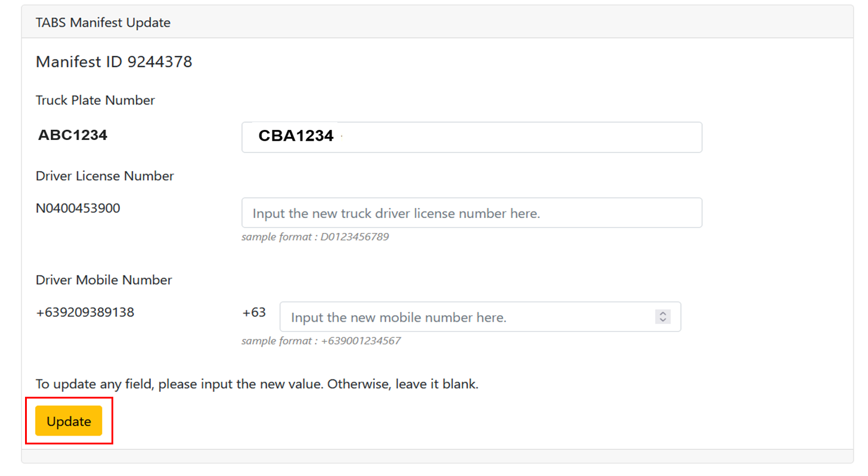868x476 pixels.
Task: Click the mobile number stepper up arrow
Action: [663, 313]
